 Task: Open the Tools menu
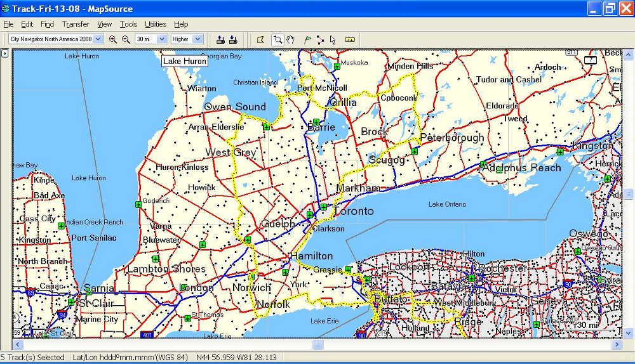point(128,24)
